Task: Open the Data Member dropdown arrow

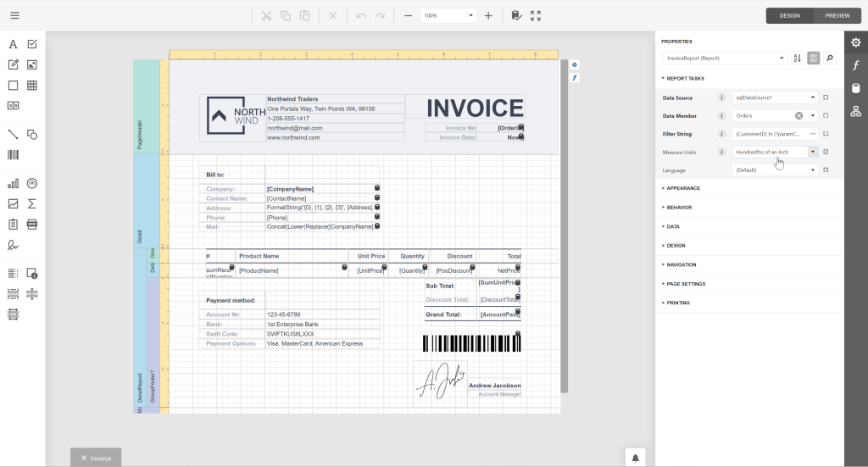Action: click(x=812, y=115)
